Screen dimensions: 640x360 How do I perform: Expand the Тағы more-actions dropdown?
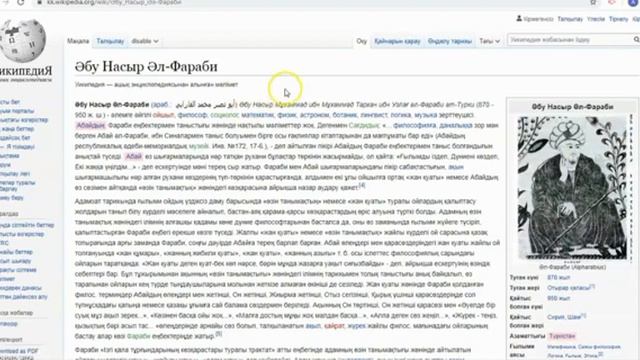click(489, 41)
